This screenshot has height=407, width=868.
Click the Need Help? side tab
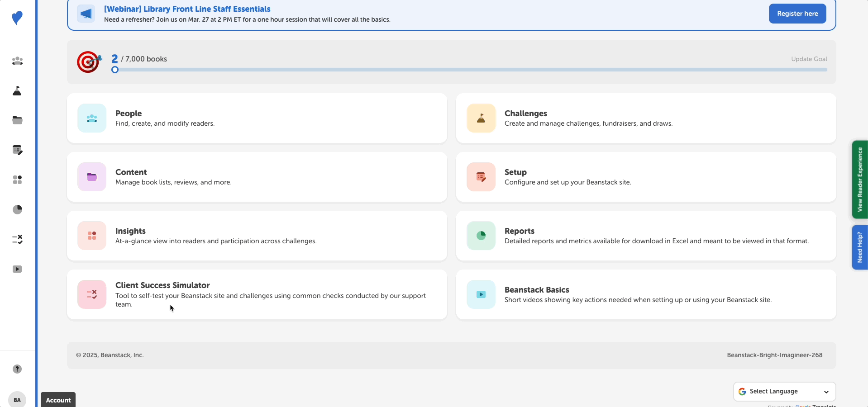pyautogui.click(x=859, y=247)
